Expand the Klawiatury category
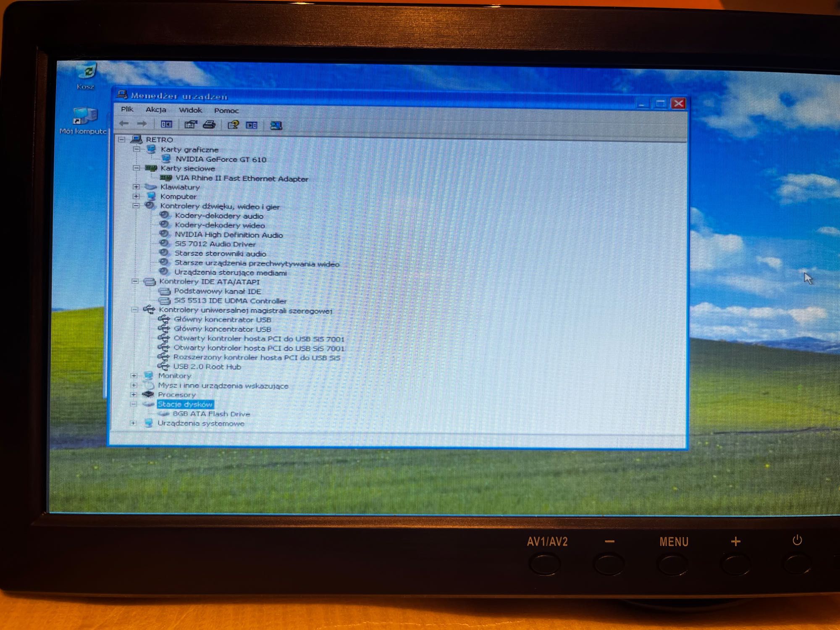 click(136, 186)
